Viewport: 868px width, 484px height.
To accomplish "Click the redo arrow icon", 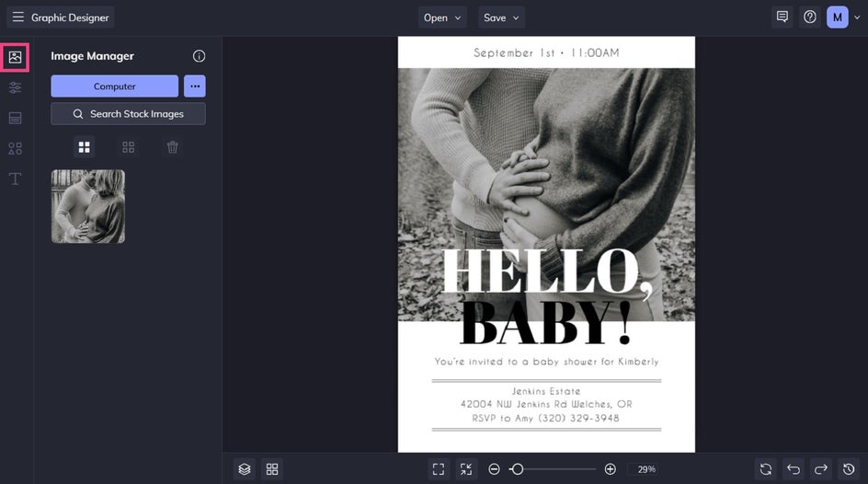I will pyautogui.click(x=821, y=469).
